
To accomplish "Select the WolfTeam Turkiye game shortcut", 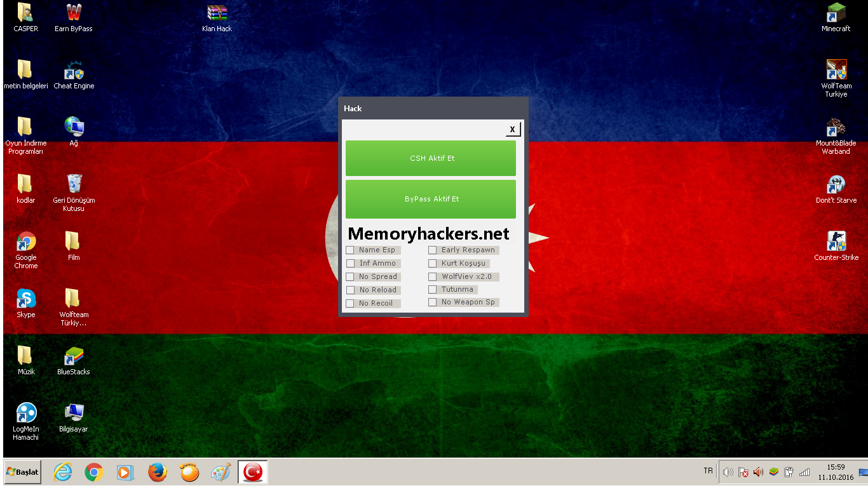I will [836, 78].
